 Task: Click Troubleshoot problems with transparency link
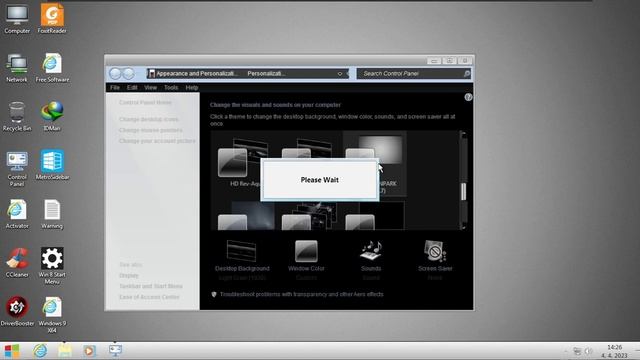[302, 294]
